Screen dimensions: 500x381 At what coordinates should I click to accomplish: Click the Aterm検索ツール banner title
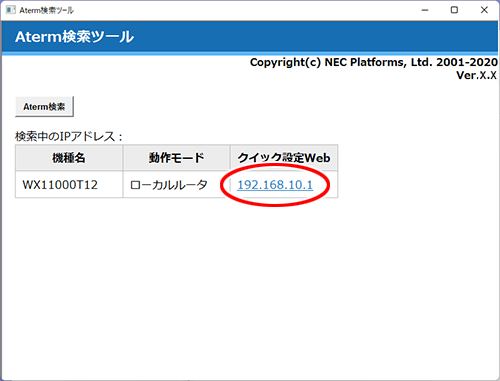point(74,37)
